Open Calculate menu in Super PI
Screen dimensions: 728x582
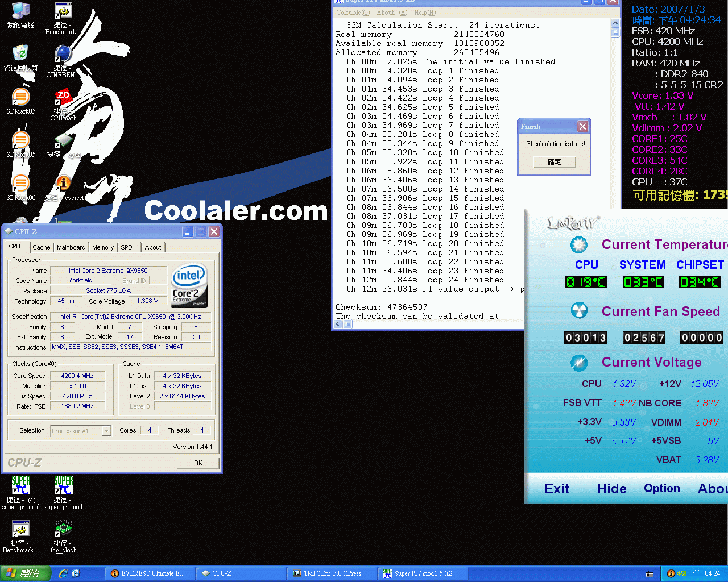tap(353, 13)
